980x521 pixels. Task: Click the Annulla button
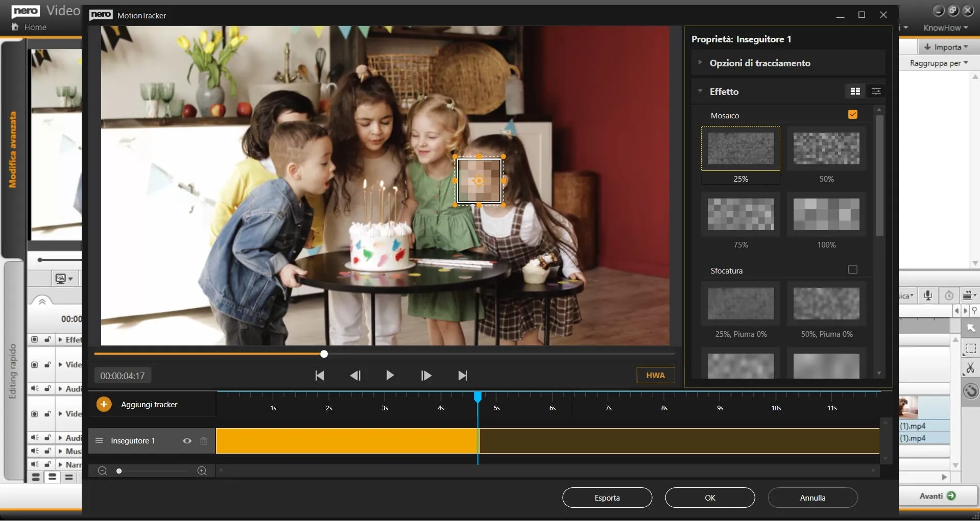click(x=812, y=498)
